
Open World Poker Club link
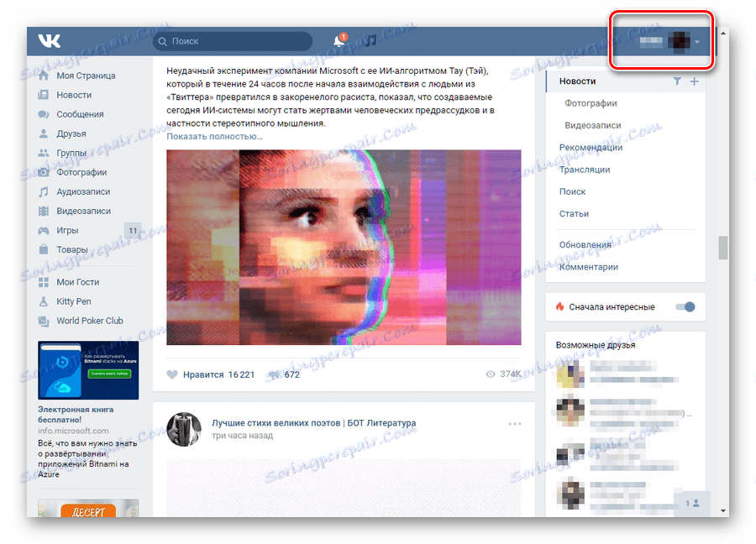[x=90, y=321]
